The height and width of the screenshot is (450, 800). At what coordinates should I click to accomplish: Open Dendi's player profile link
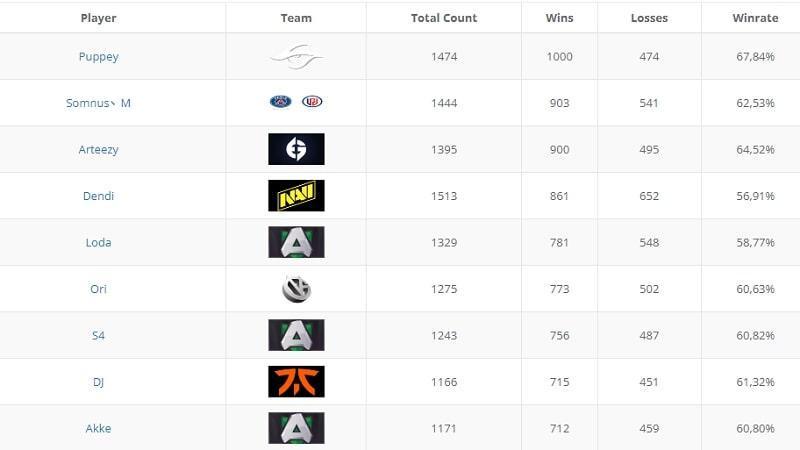click(x=98, y=196)
